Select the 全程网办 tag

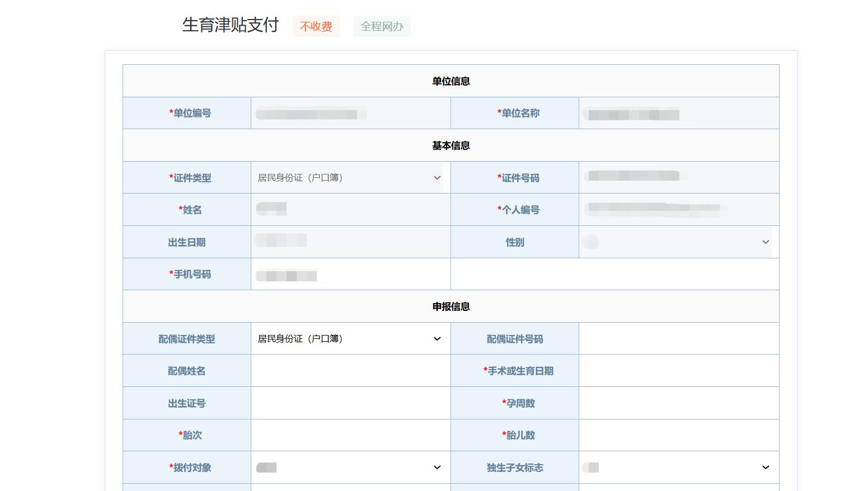click(x=381, y=26)
